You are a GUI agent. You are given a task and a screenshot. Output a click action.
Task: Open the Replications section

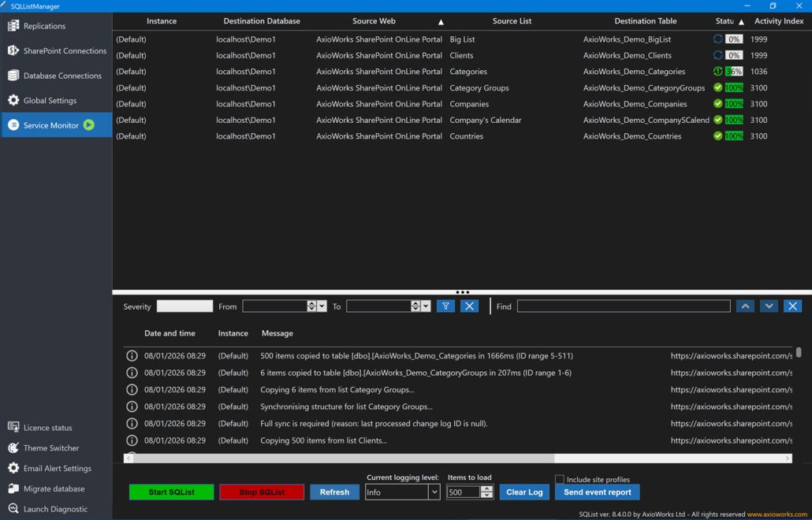click(x=44, y=26)
